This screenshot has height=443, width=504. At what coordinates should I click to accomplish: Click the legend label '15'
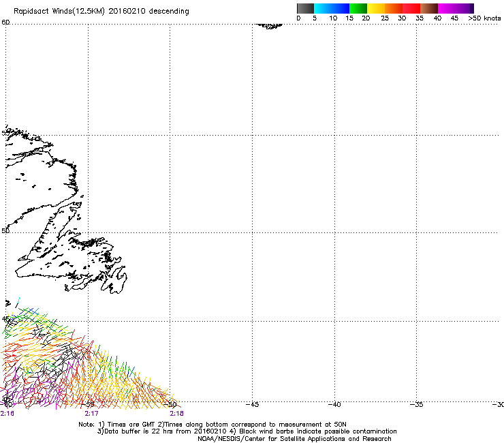[349, 18]
